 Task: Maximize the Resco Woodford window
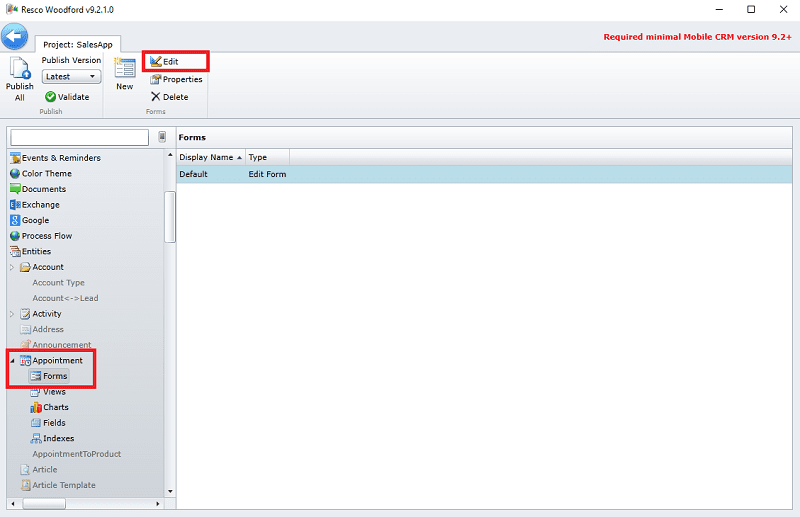(x=751, y=9)
